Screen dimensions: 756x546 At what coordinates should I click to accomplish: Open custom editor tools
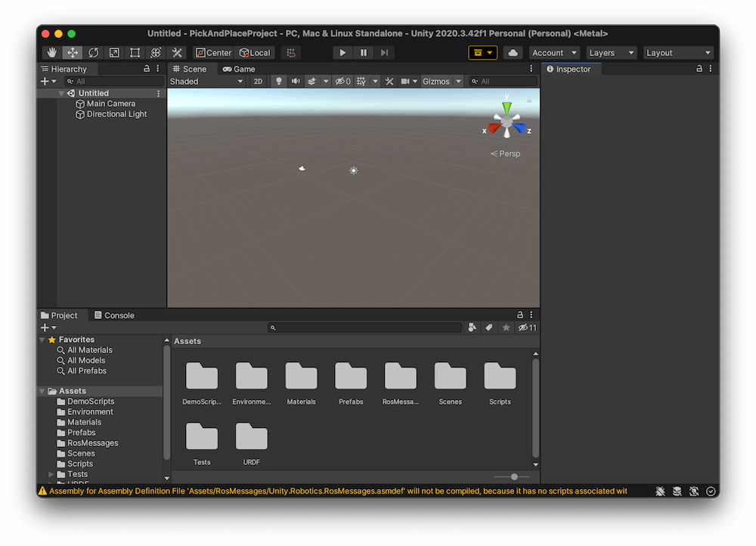coord(177,53)
